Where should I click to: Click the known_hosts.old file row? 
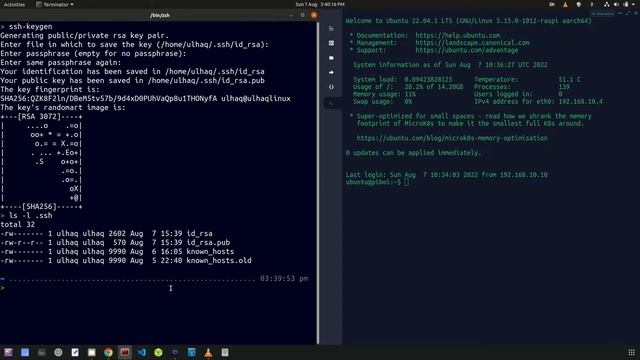pos(126,260)
